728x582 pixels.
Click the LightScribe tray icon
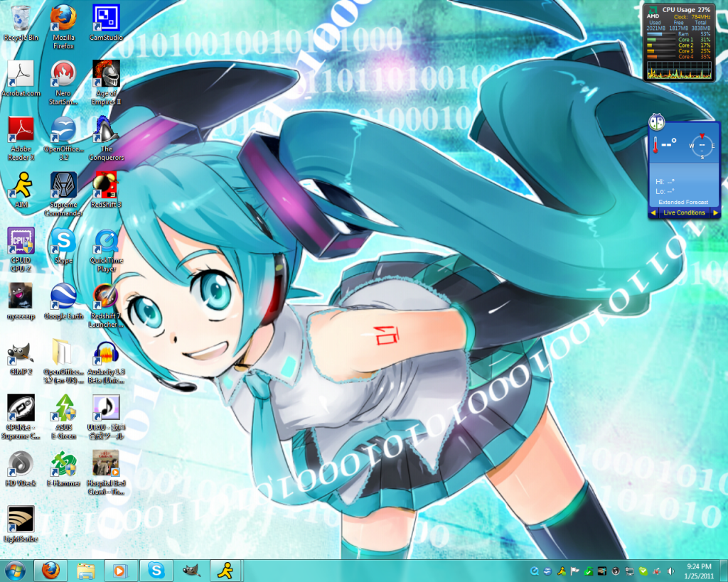coord(602,571)
